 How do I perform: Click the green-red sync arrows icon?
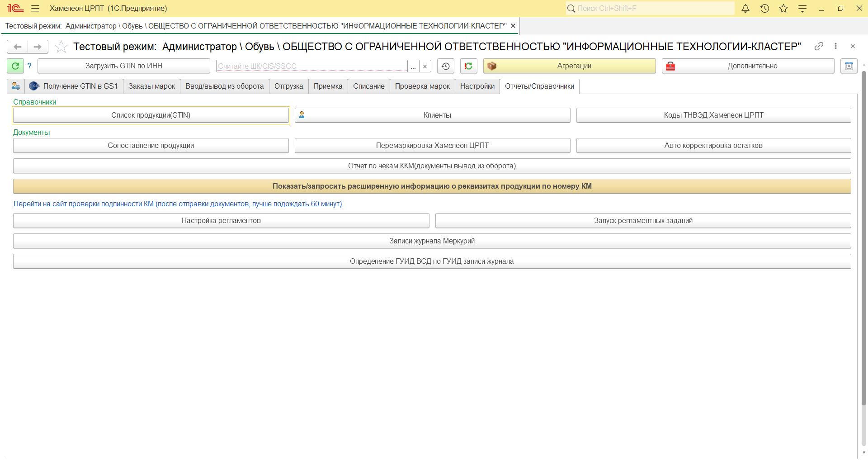click(x=469, y=66)
